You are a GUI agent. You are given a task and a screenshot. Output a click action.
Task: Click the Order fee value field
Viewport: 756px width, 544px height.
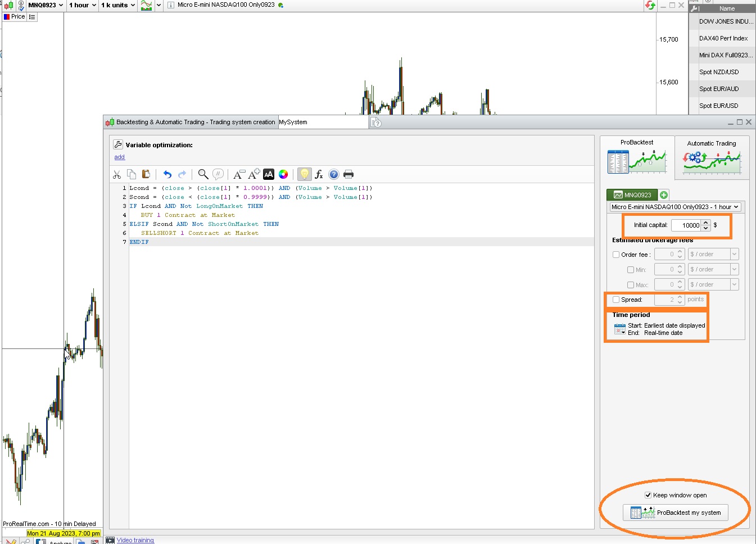point(665,255)
